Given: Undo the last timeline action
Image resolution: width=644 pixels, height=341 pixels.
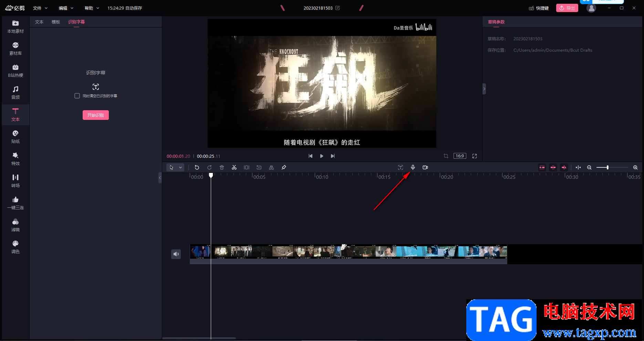Looking at the screenshot, I should (x=197, y=167).
